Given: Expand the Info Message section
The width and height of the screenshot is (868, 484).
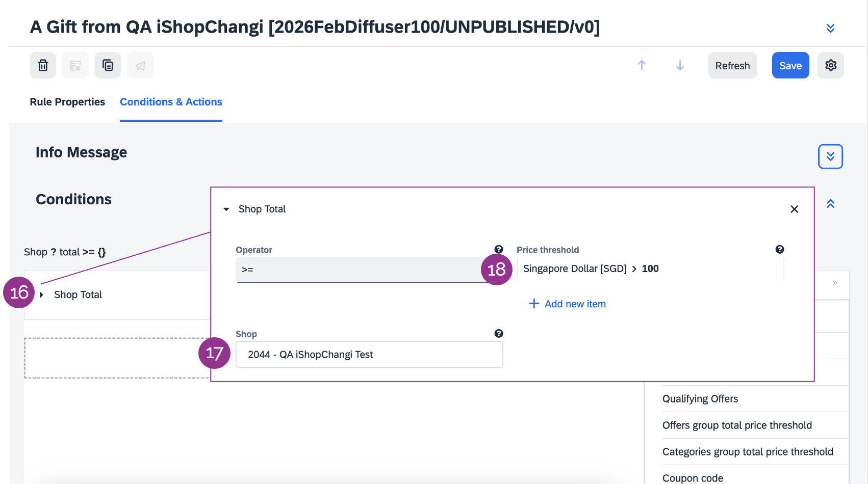Looking at the screenshot, I should tap(830, 156).
